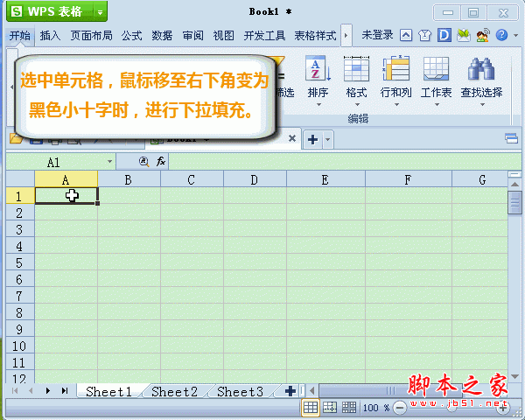The image size is (525, 420).
Task: Open the blue help question mark
Action: click(x=501, y=35)
